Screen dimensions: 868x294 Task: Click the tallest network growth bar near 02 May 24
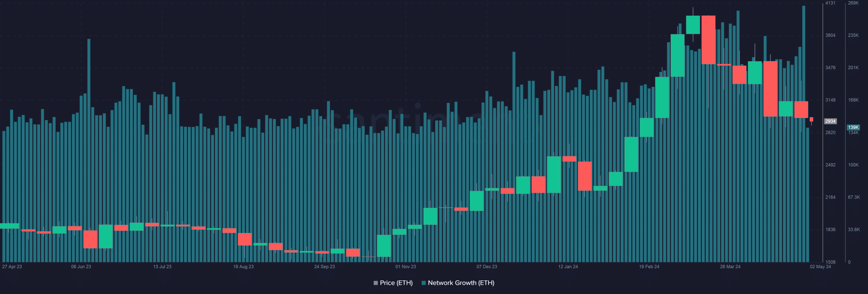point(804,134)
